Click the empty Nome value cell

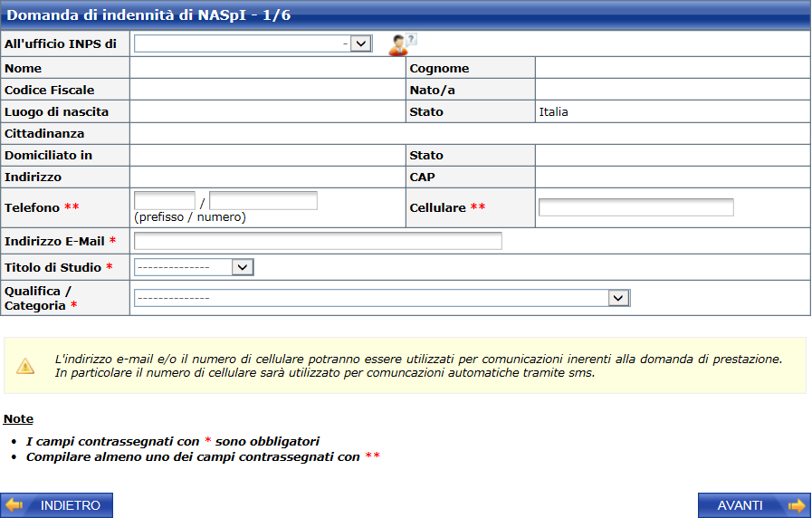[x=266, y=68]
